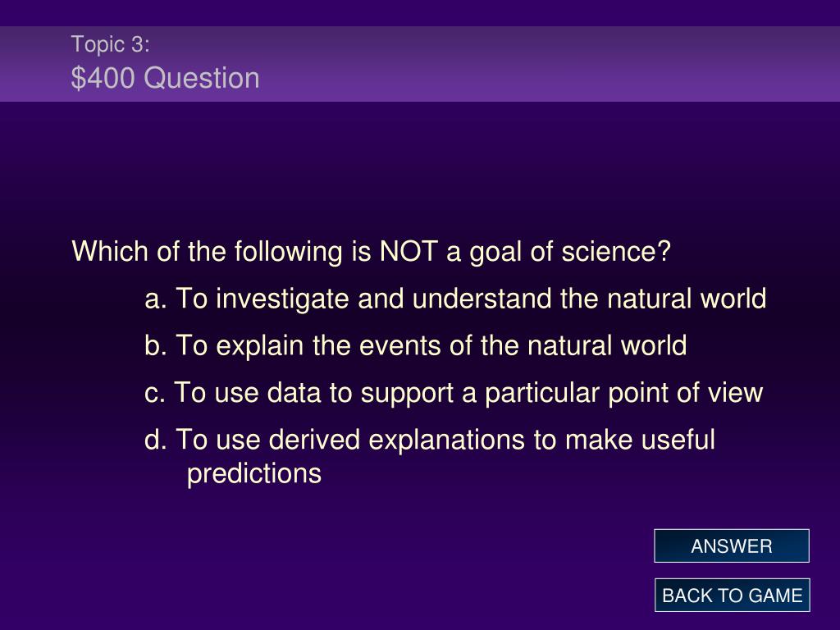Select option b about explaining events
The image size is (840, 630).
click(416, 345)
